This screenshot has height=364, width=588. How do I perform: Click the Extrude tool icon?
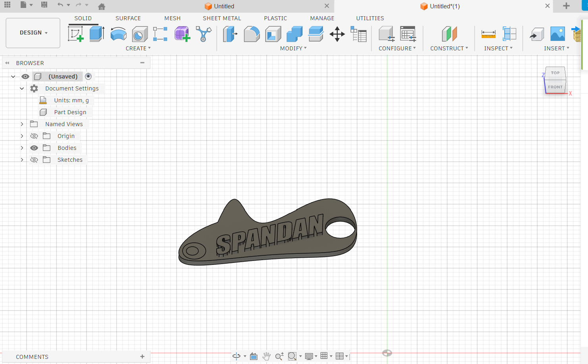tap(97, 34)
